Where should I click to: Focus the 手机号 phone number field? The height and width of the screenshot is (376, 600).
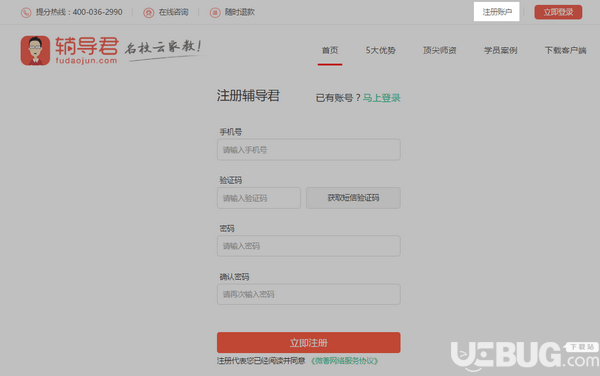pos(309,150)
